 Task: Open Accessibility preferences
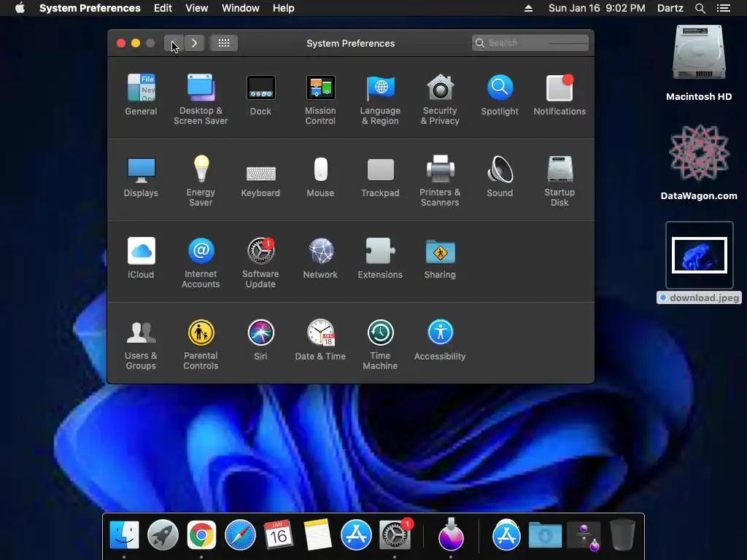440,340
